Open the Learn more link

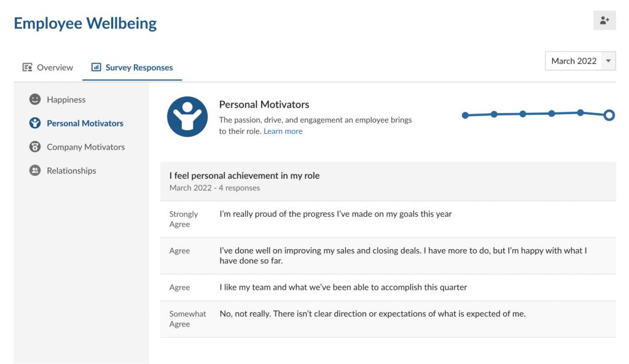[x=283, y=131]
